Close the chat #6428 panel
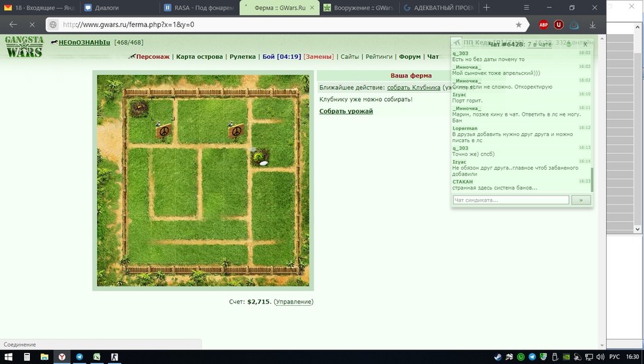The image size is (644, 364). [585, 44]
